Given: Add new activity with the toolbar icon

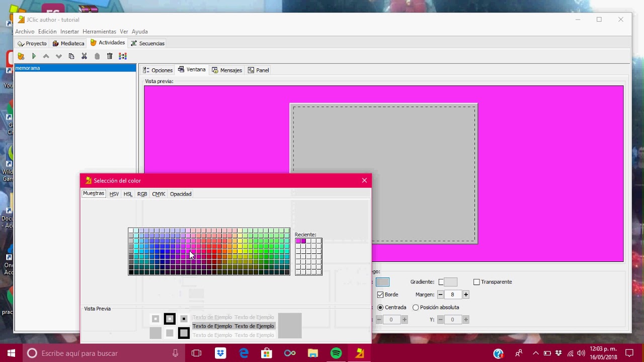Looking at the screenshot, I should (x=21, y=56).
